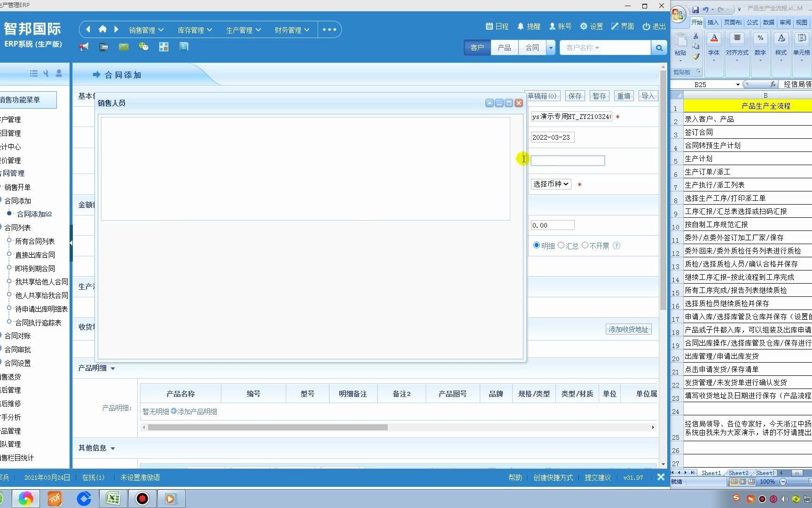Click the Excel copy icon

click(x=696, y=46)
